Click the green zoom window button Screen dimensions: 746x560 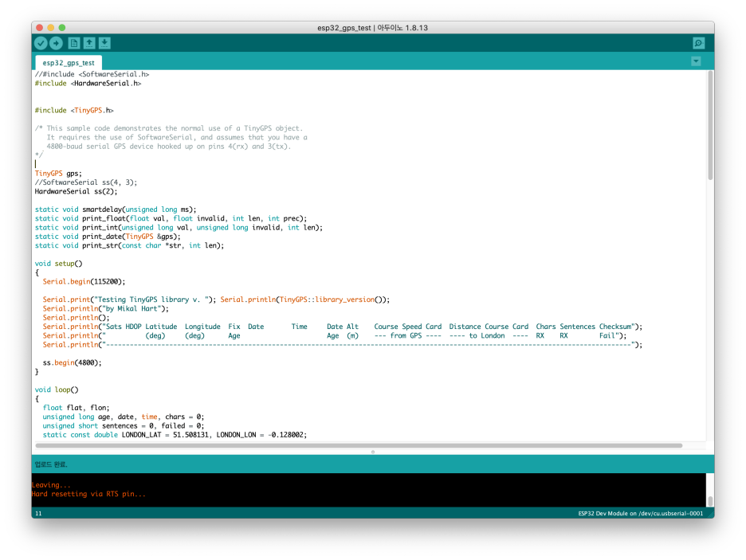pos(62,28)
